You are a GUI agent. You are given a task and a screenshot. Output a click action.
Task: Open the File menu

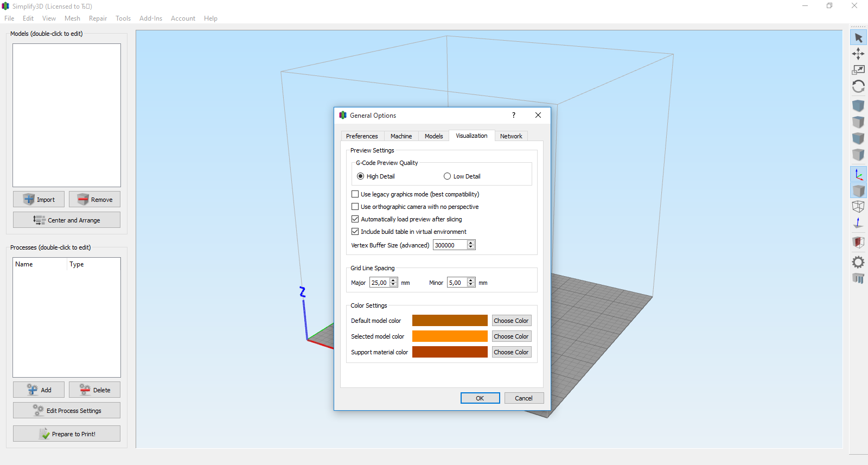click(9, 18)
